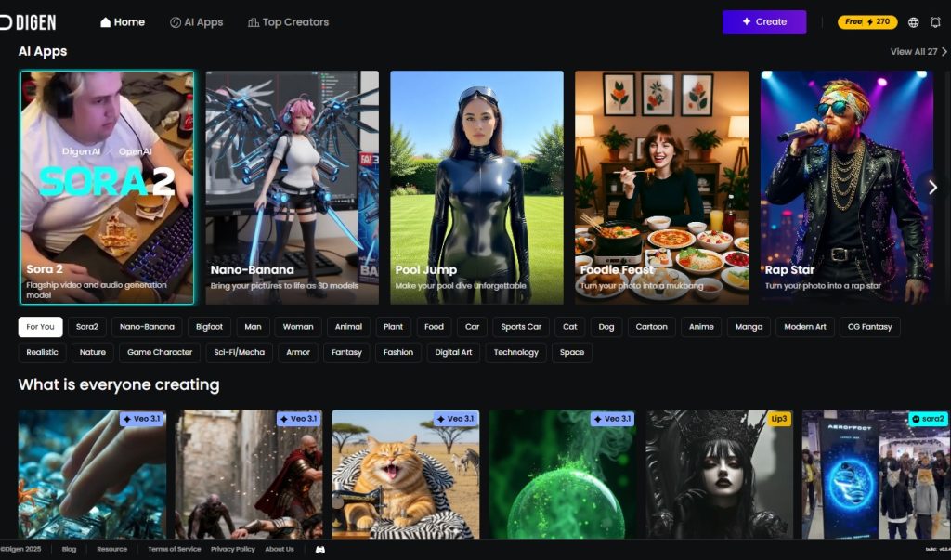Open the Pool Jump app card

pos(476,188)
